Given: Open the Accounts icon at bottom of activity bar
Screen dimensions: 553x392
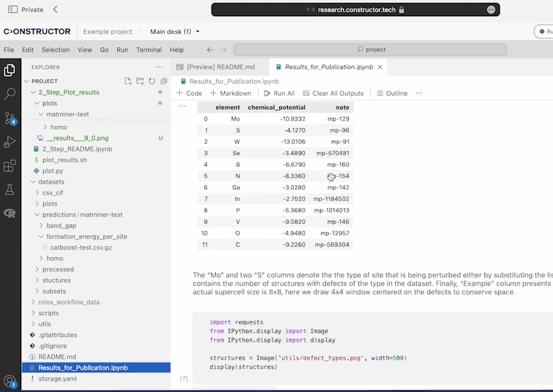Looking at the screenshot, I should pos(9,381).
